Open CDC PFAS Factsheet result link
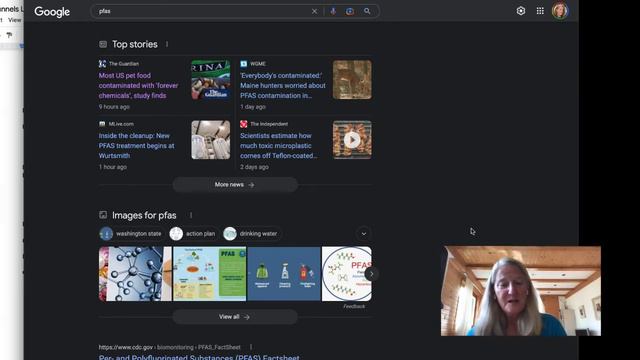 coord(199,357)
